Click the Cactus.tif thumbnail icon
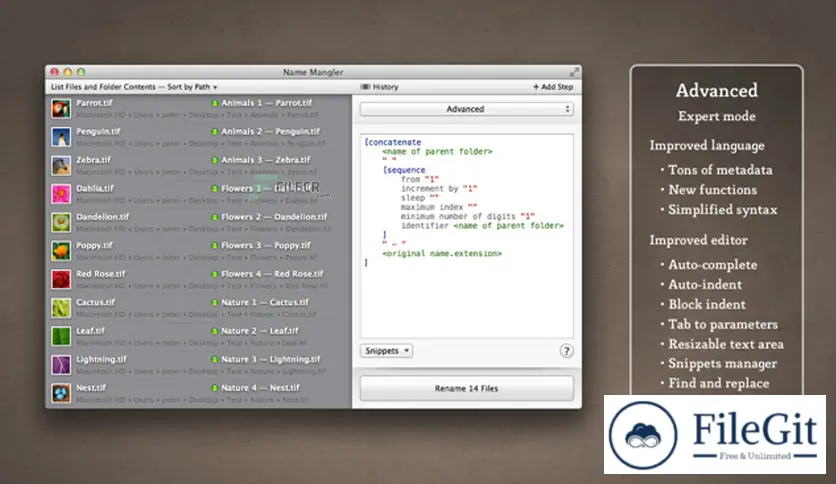The height and width of the screenshot is (484, 836). point(61,308)
